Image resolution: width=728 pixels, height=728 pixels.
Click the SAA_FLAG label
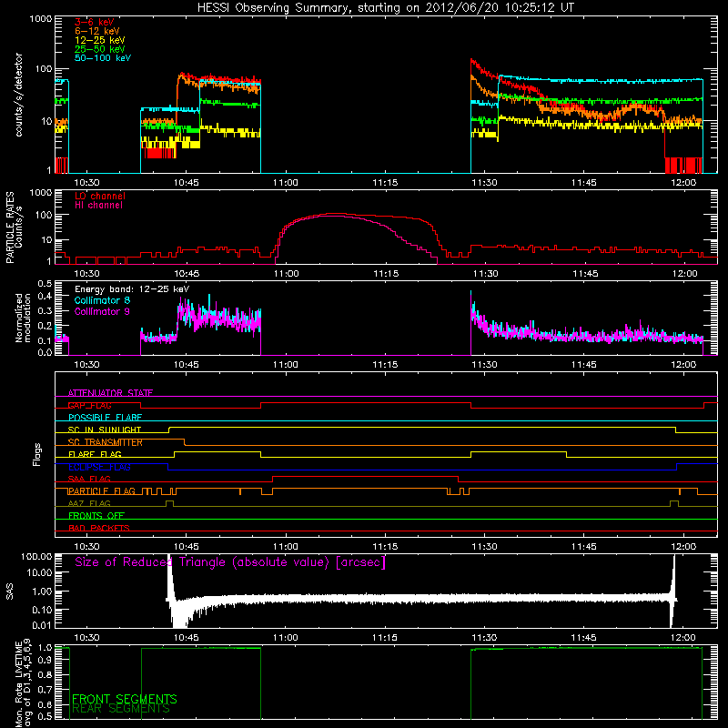pos(89,480)
